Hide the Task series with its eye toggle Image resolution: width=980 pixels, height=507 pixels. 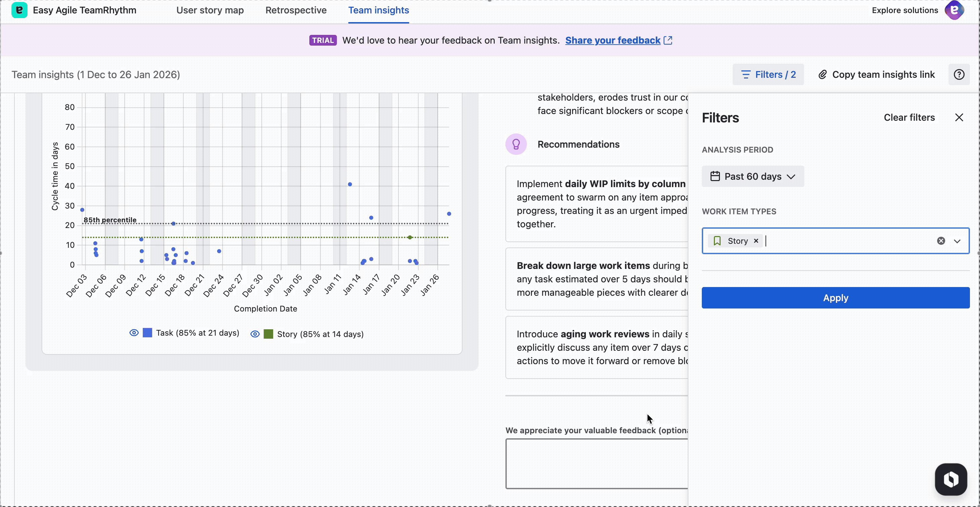point(133,333)
